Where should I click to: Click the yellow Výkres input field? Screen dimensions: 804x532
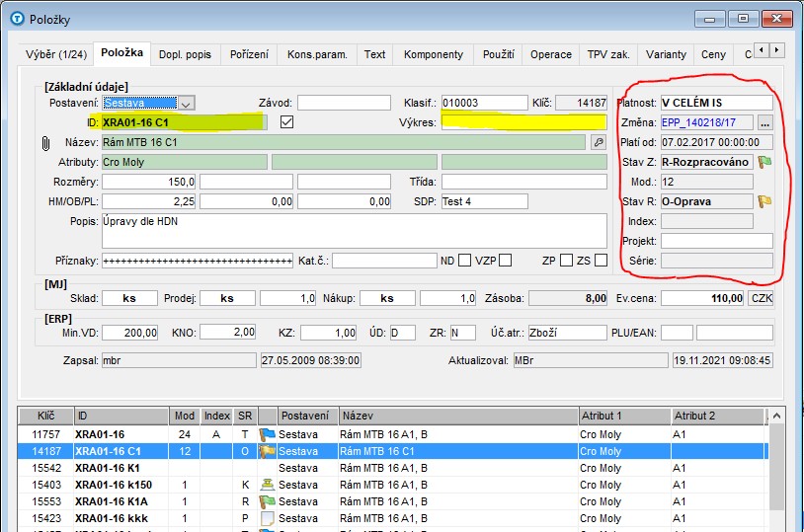coord(523,122)
